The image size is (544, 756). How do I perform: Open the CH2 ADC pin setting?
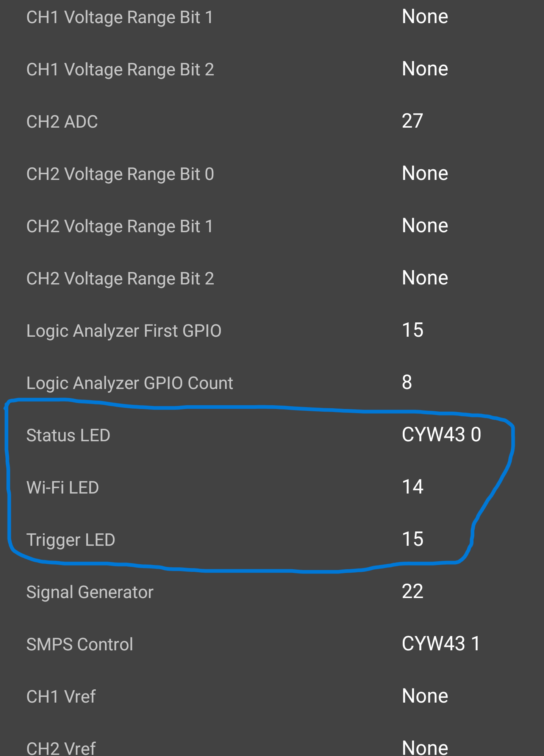pos(272,122)
